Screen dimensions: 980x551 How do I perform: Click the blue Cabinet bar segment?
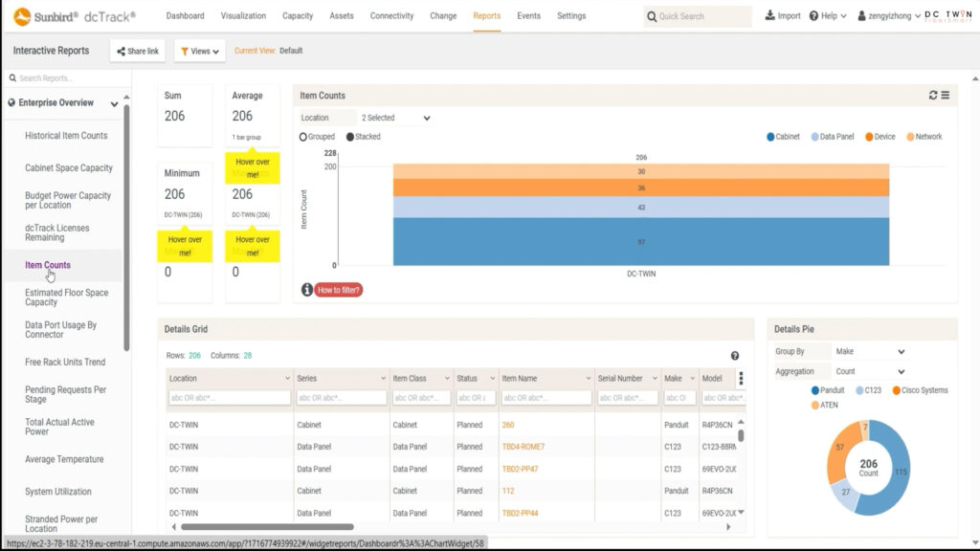(x=640, y=242)
